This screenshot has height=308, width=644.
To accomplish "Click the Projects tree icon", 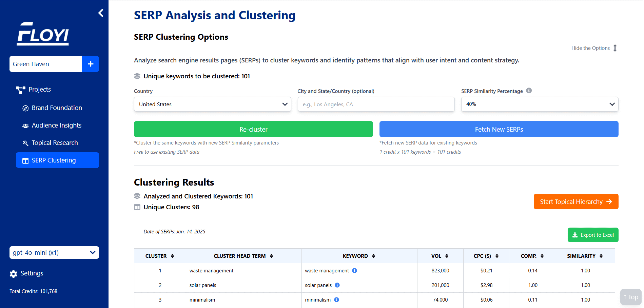I will click(x=21, y=90).
